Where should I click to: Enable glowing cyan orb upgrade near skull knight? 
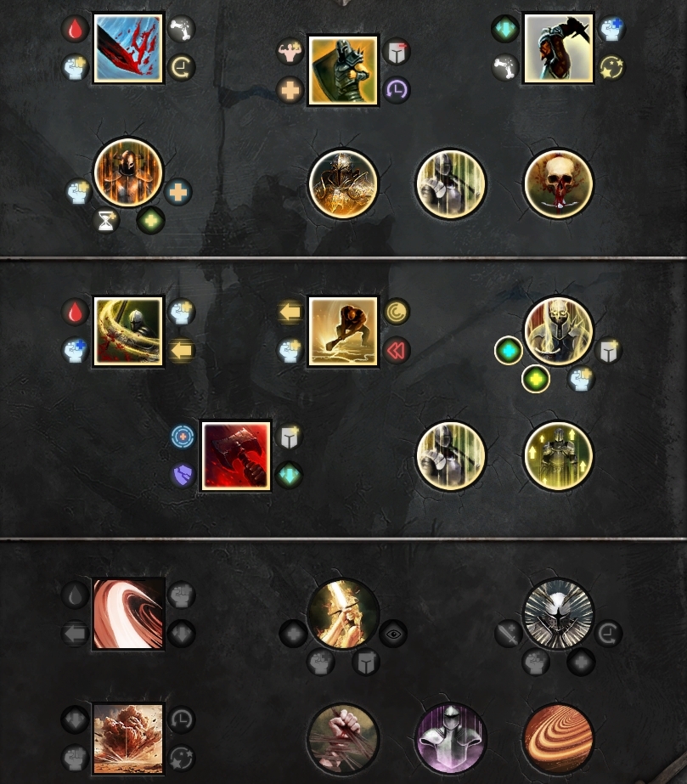point(509,350)
